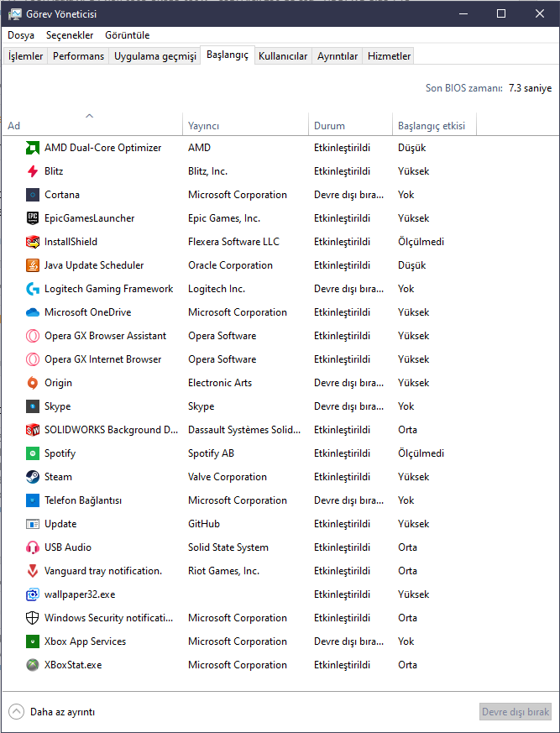Click the Ölçülmedi value in Spotify row

tap(421, 453)
